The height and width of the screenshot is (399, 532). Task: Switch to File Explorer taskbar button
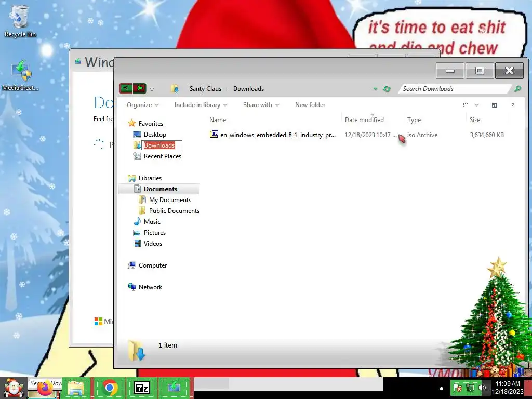(x=76, y=388)
